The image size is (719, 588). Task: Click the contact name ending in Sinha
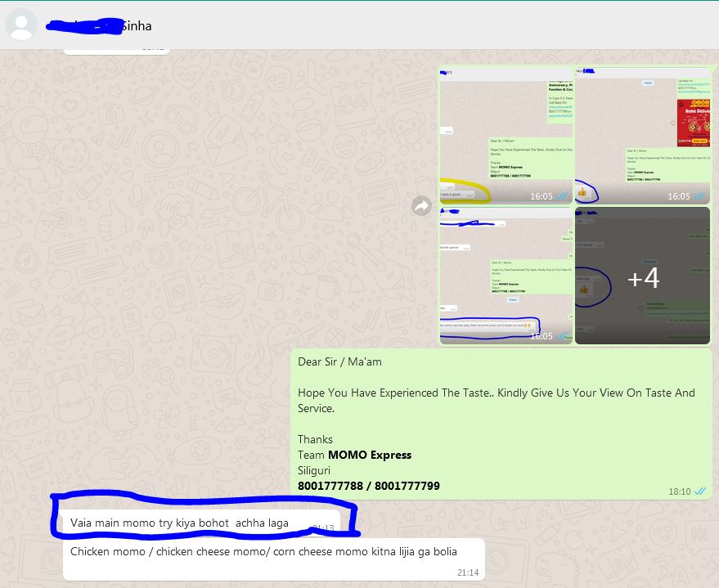[x=99, y=25]
